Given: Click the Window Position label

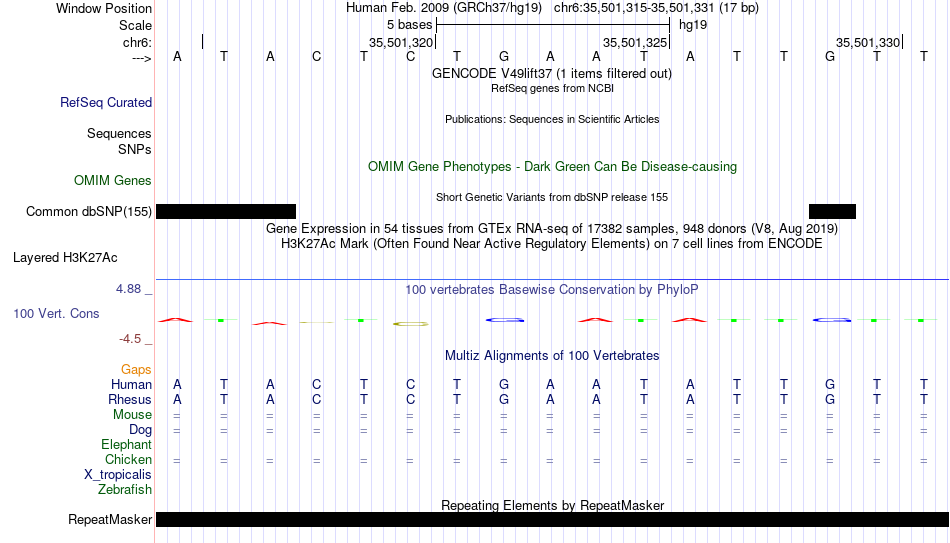Looking at the screenshot, I should pos(104,8).
